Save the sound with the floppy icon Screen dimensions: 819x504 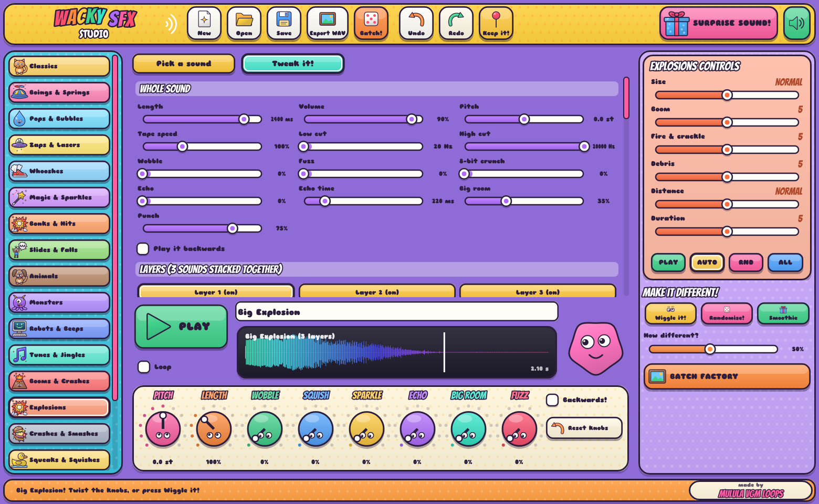pyautogui.click(x=284, y=23)
